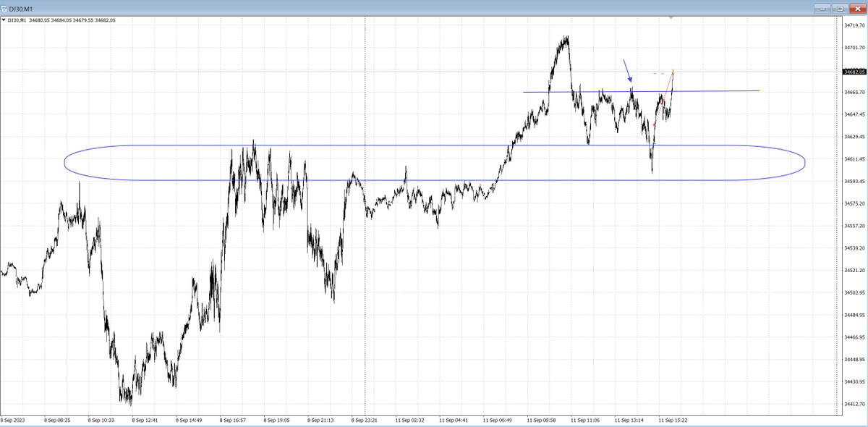Click time label 8 Sep 08:25

57,419
